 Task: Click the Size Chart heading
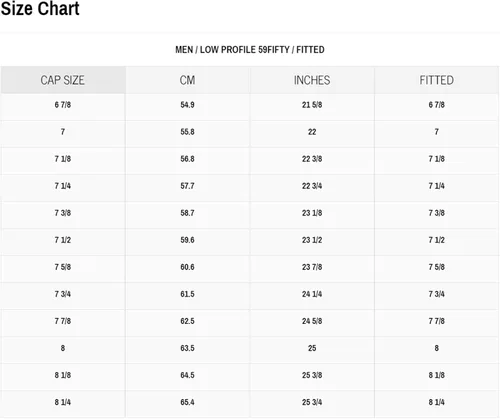(x=40, y=8)
